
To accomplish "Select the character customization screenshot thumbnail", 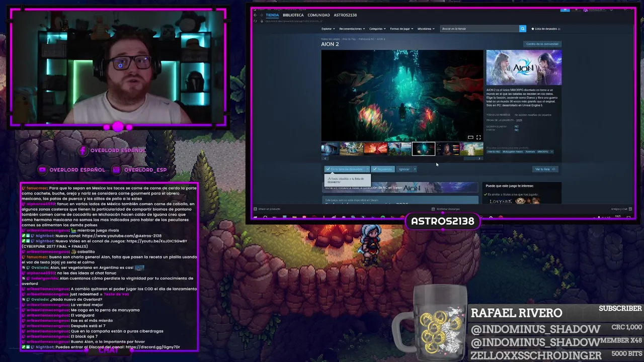I will point(447,149).
